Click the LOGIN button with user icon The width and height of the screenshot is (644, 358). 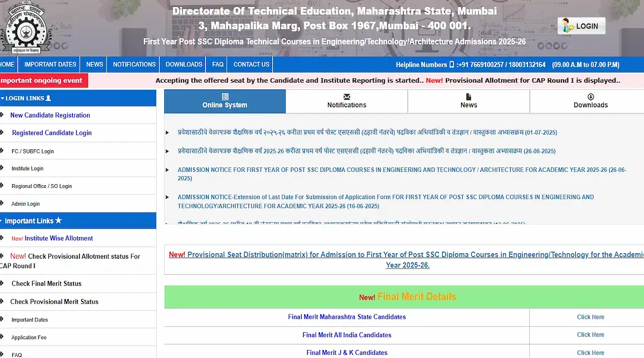click(x=581, y=26)
